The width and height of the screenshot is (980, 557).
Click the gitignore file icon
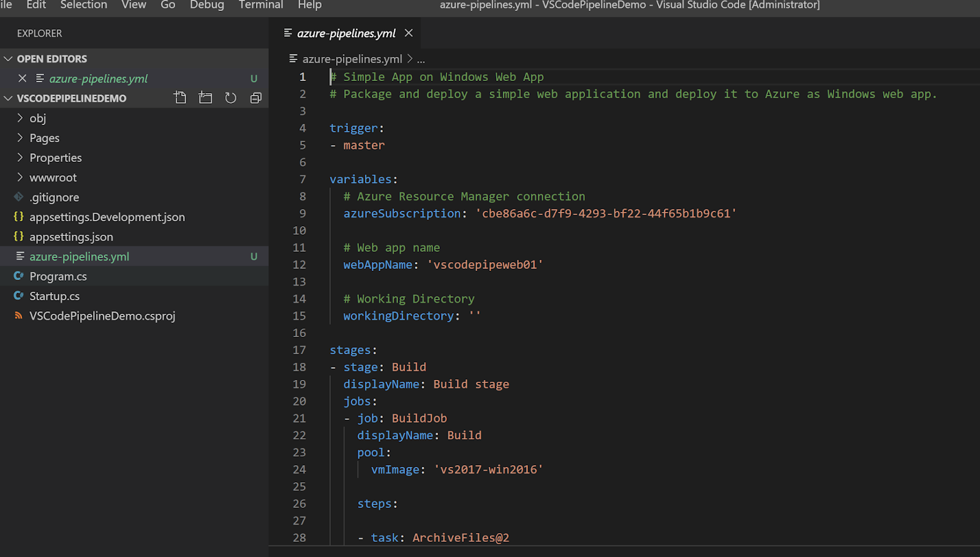[x=18, y=197]
